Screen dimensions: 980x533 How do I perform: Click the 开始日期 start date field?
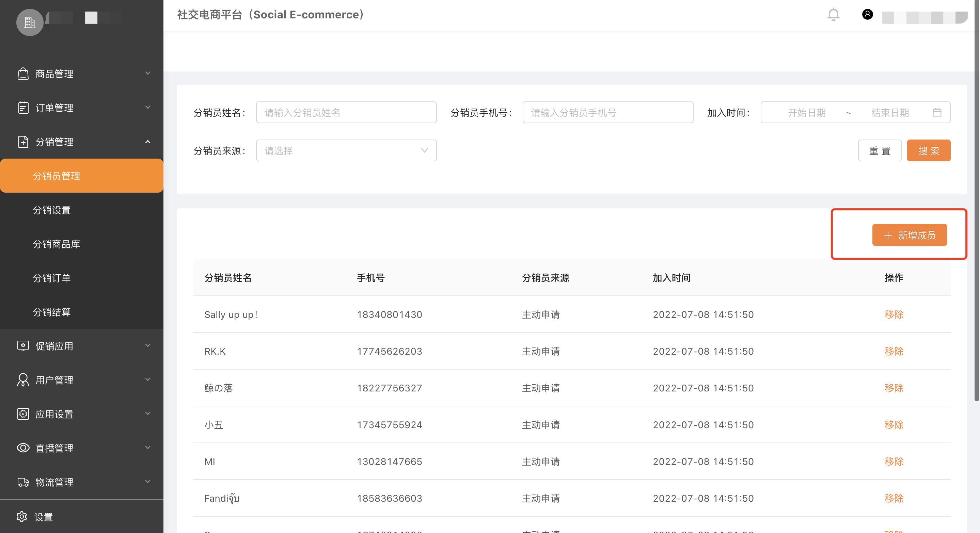pyautogui.click(x=807, y=113)
